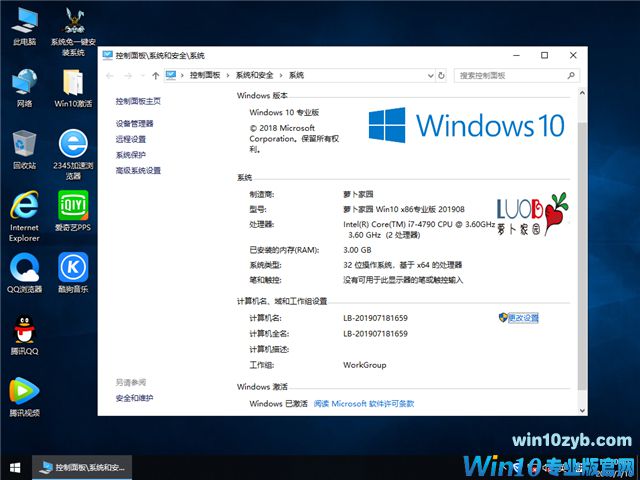Viewport: 640px width, 480px height.
Task: Close the Control Panel window
Action: (x=573, y=55)
